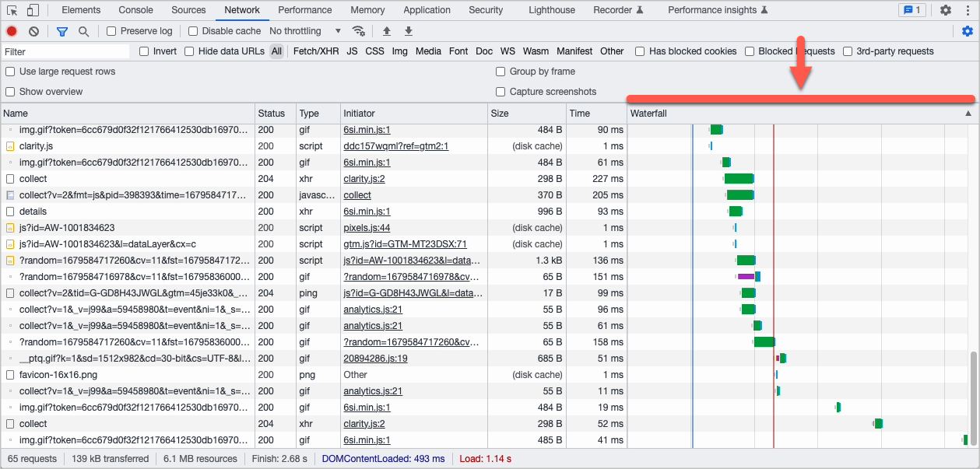Open the issues counter badge
Screen dimensions: 980x469
[x=912, y=10]
